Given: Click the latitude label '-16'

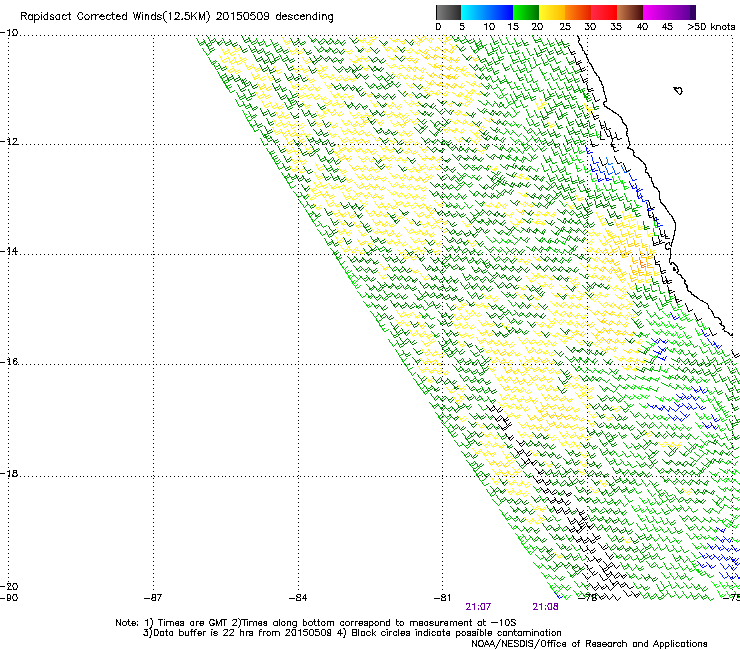Looking at the screenshot, I should point(9,362).
